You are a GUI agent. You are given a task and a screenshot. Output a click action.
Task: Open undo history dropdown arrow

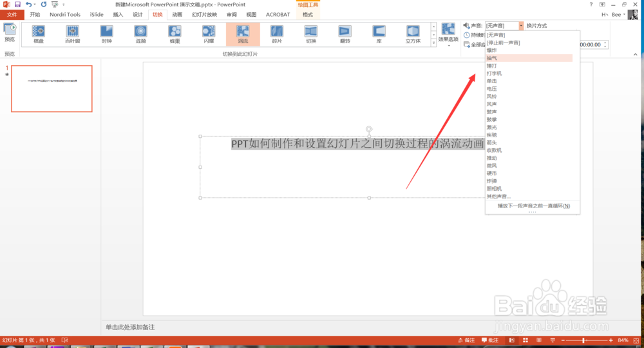point(35,5)
